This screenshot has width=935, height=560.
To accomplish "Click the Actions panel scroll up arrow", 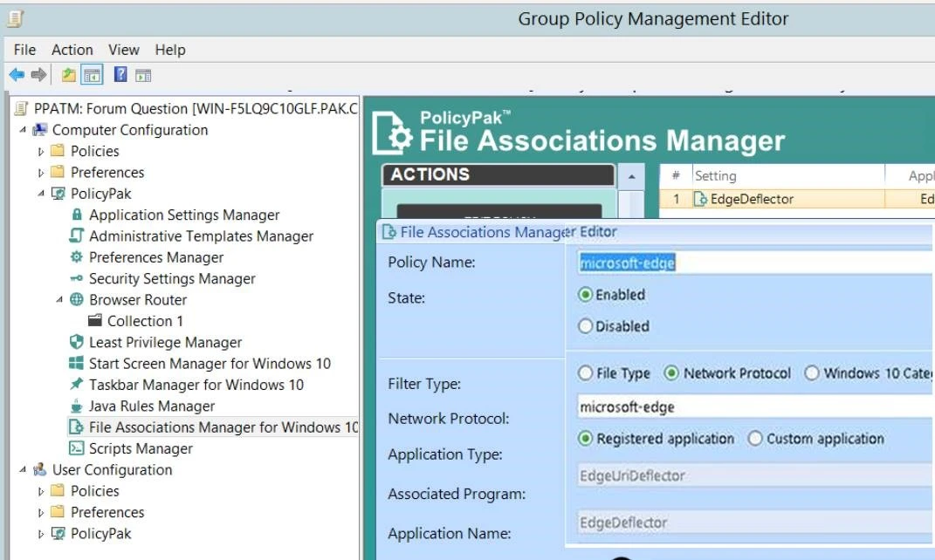I will click(x=631, y=177).
